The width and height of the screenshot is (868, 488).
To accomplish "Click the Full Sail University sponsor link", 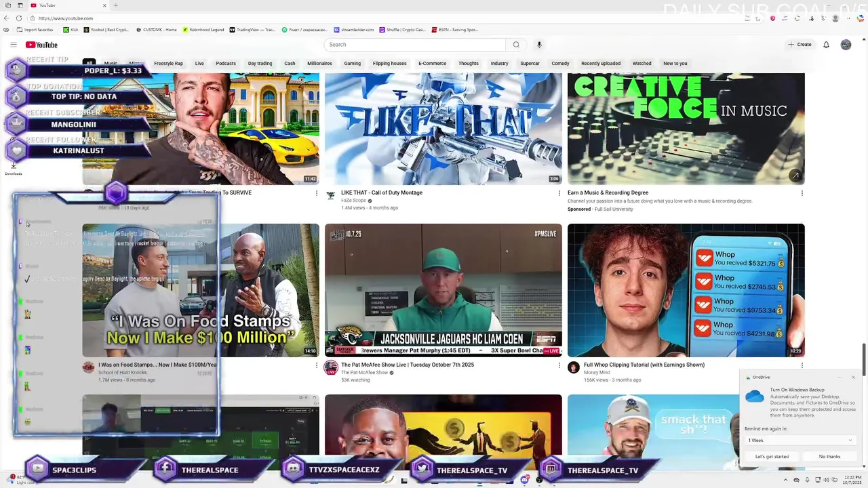I will tap(613, 209).
